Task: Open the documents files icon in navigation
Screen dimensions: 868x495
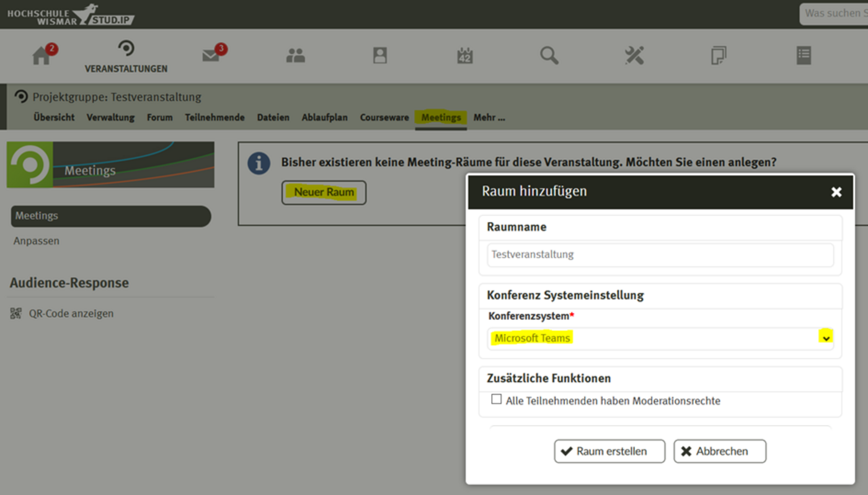Action: coord(719,55)
